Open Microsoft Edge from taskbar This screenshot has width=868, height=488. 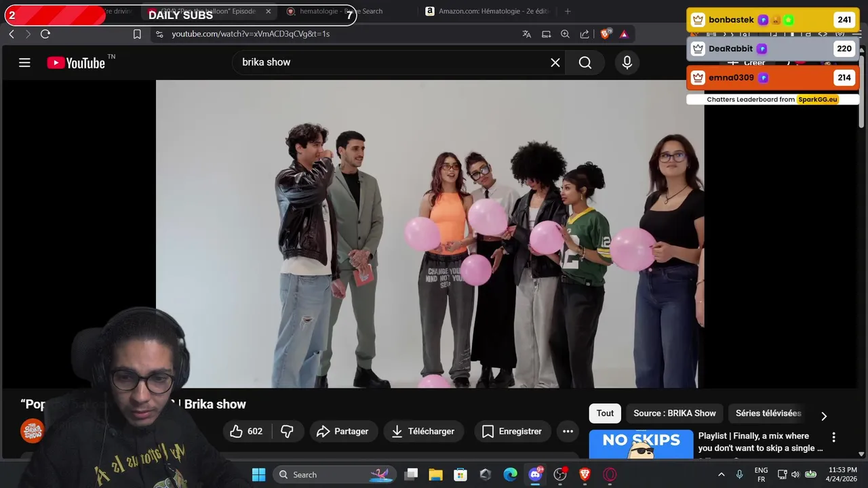pos(510,474)
